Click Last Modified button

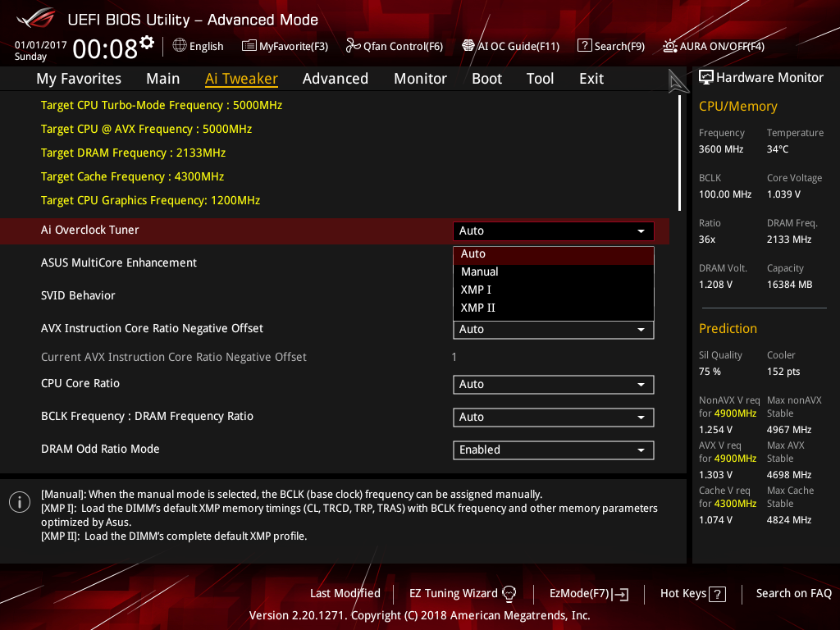(345, 594)
